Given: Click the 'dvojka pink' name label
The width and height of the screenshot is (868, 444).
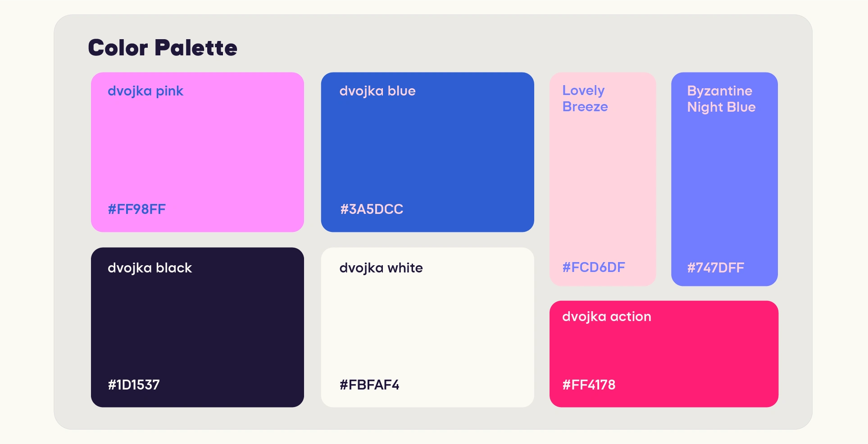Looking at the screenshot, I should 145,91.
